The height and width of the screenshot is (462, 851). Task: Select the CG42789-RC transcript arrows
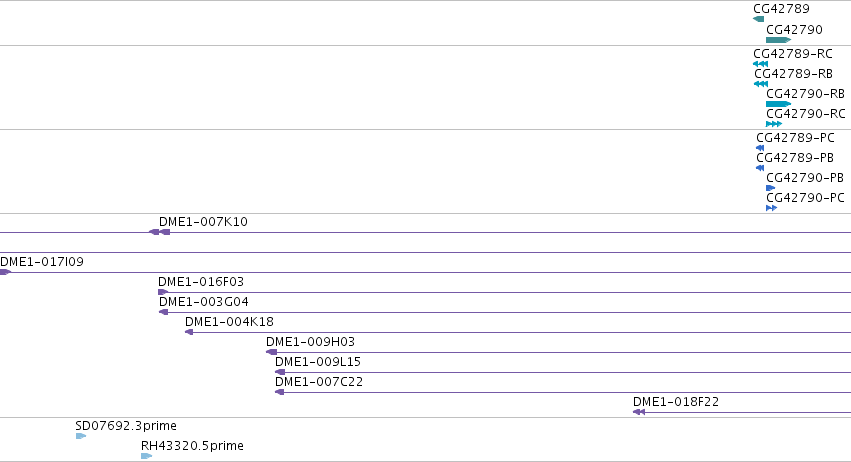point(761,64)
